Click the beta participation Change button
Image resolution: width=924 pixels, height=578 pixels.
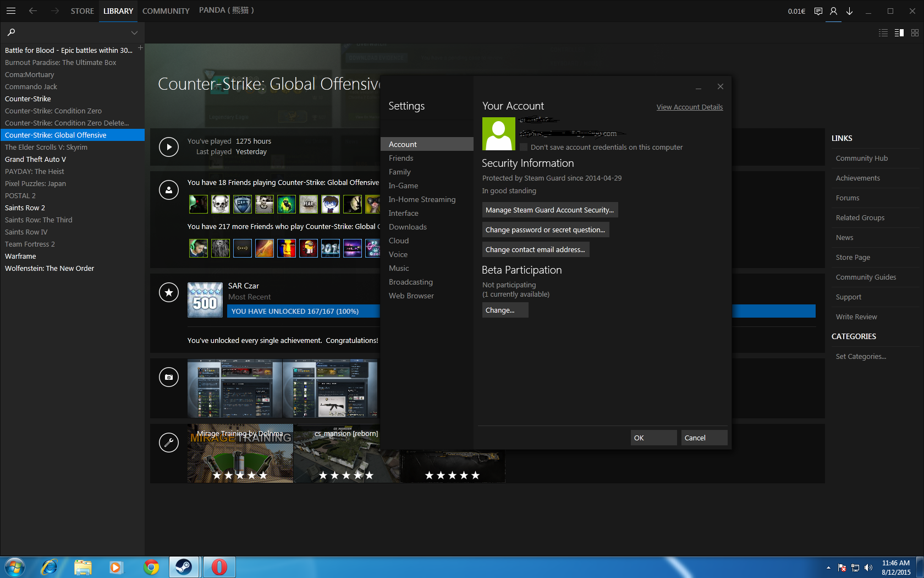click(505, 310)
